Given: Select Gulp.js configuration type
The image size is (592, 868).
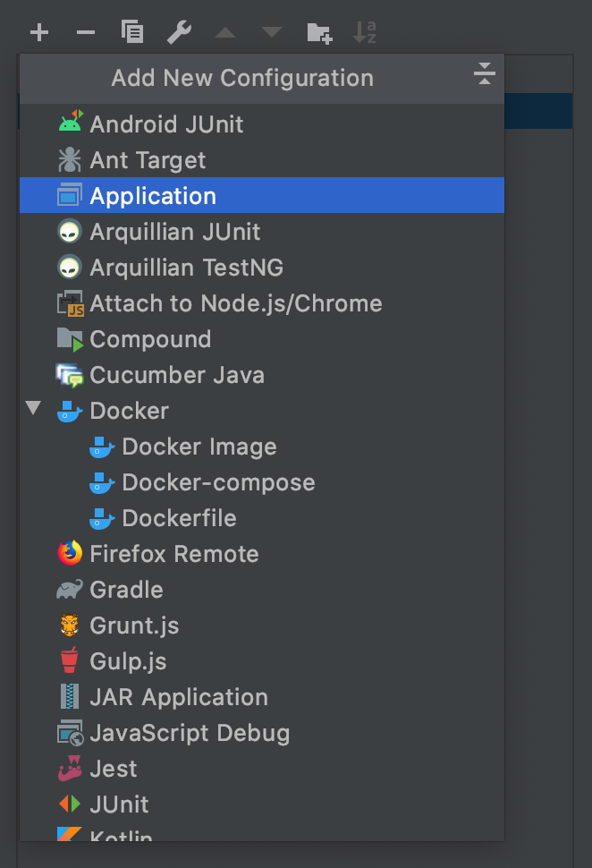Looking at the screenshot, I should pos(262,661).
